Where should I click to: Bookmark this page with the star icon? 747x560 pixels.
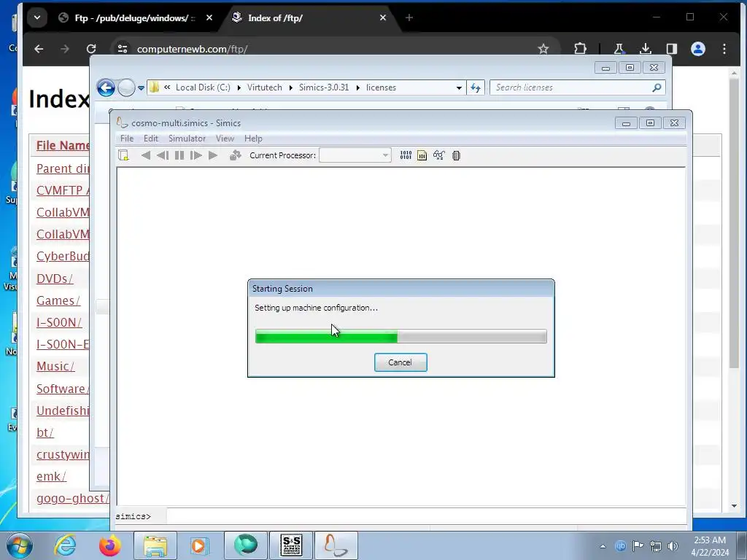(543, 49)
